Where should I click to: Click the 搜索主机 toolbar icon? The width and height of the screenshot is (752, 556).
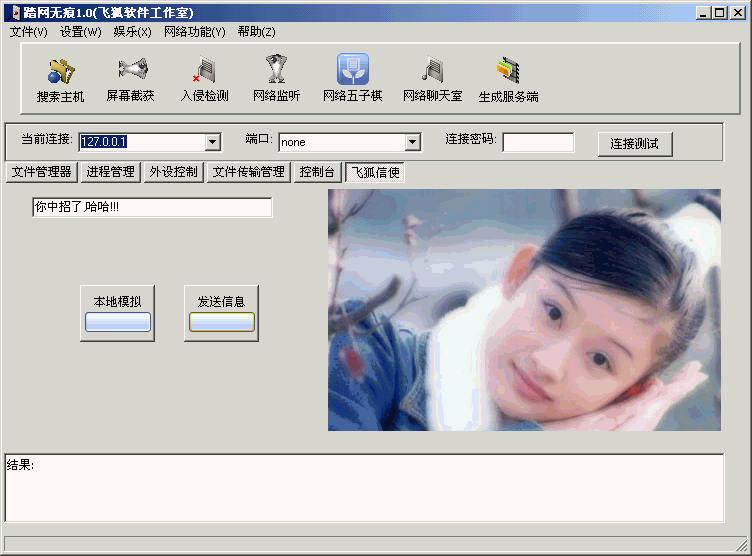[61, 72]
